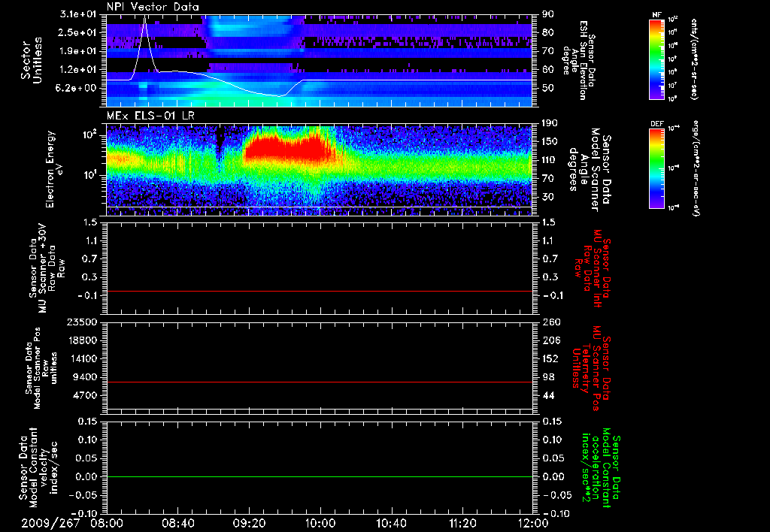Click the "30" scanner angle tick label

tap(548, 197)
